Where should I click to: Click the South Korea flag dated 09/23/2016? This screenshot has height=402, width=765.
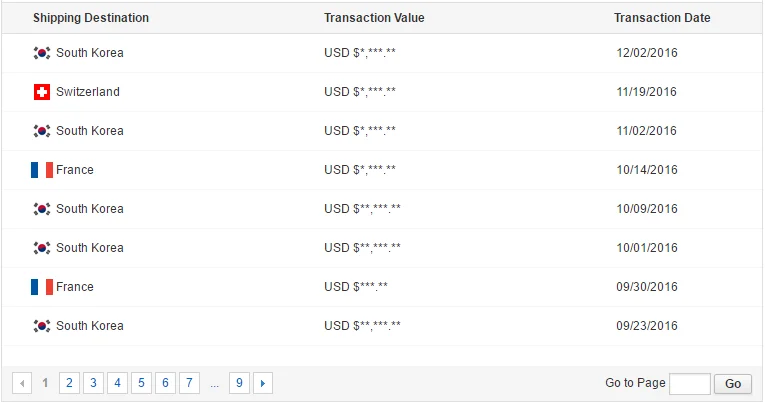click(x=42, y=326)
